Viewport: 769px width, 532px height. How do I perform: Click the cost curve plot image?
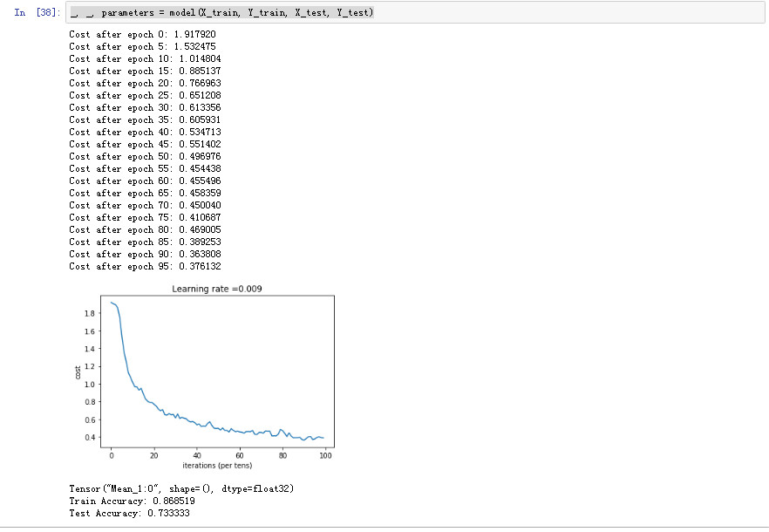[205, 377]
